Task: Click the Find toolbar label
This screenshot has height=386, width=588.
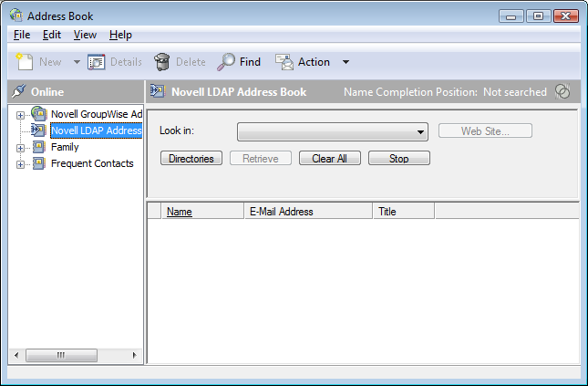Action: click(x=250, y=62)
